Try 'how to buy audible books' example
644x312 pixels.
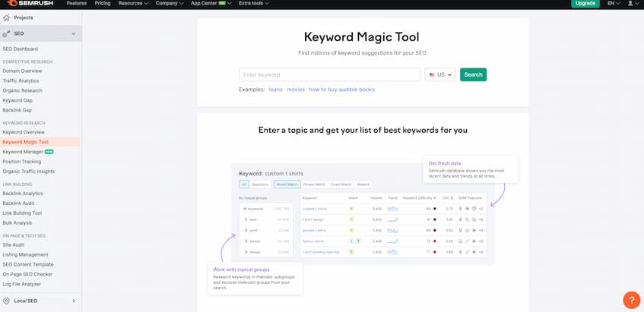pyautogui.click(x=341, y=90)
